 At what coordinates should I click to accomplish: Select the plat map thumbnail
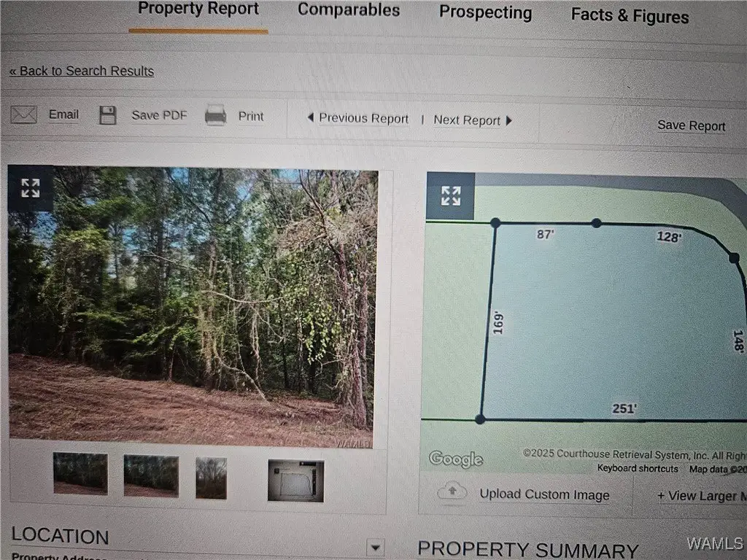tap(296, 481)
